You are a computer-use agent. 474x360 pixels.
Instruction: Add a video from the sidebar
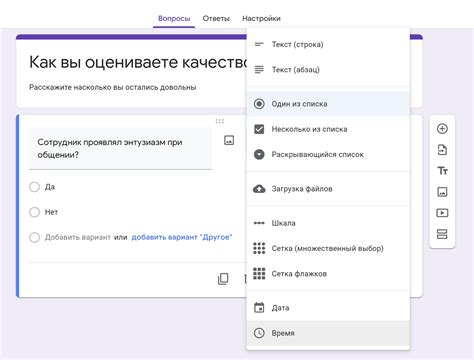(442, 213)
